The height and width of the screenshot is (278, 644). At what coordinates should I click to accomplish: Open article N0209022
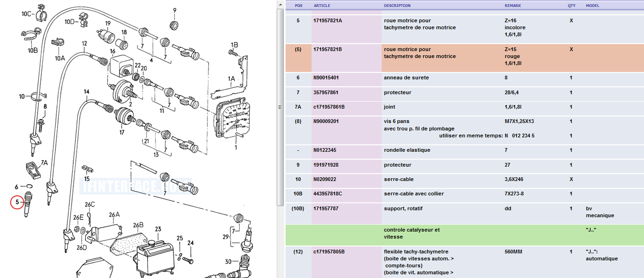click(x=325, y=180)
